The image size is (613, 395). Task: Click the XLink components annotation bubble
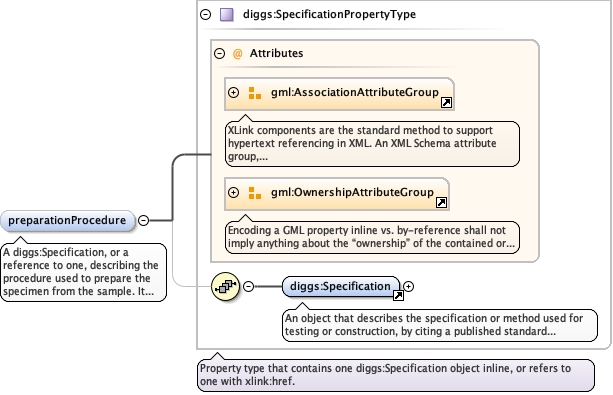click(372, 144)
